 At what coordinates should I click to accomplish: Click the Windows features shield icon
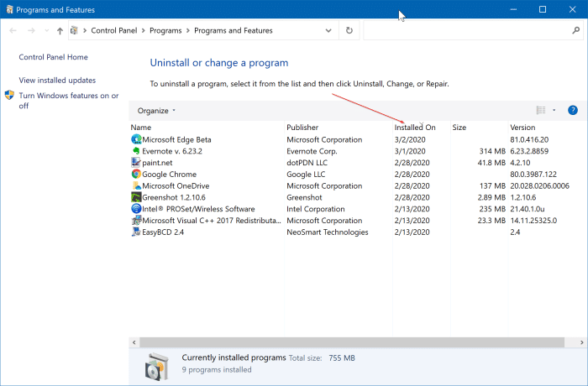click(x=9, y=95)
